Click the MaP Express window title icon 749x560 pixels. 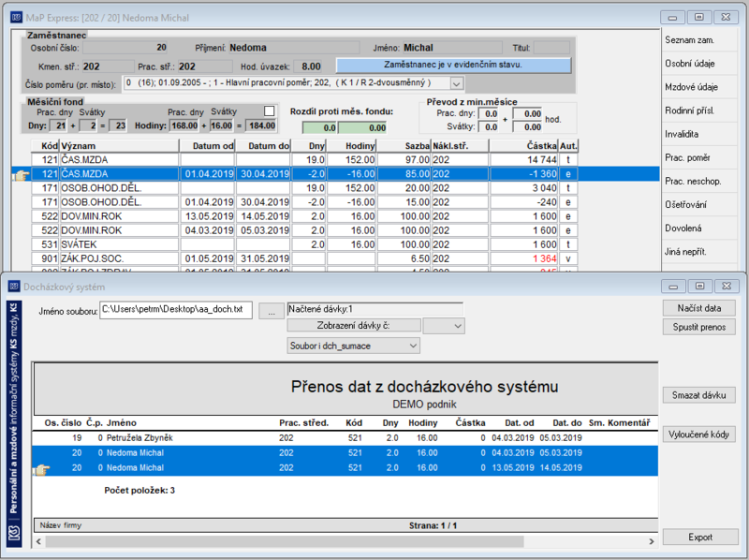point(16,18)
